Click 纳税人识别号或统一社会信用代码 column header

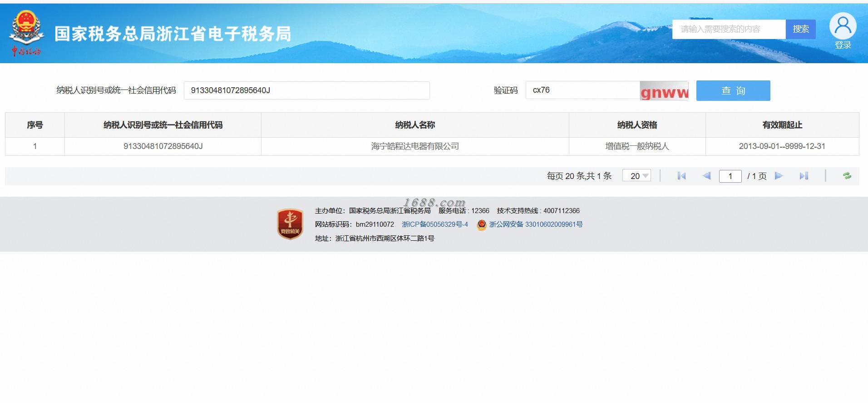point(163,125)
